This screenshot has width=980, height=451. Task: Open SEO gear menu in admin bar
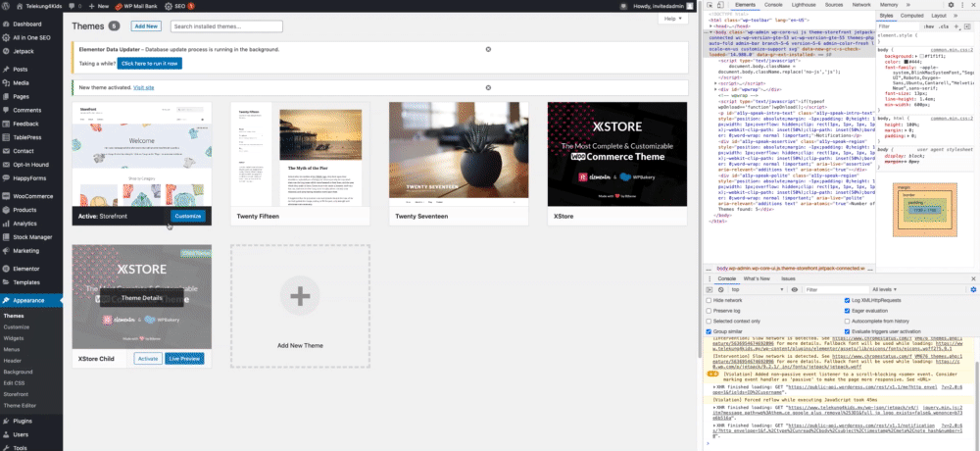click(x=178, y=6)
